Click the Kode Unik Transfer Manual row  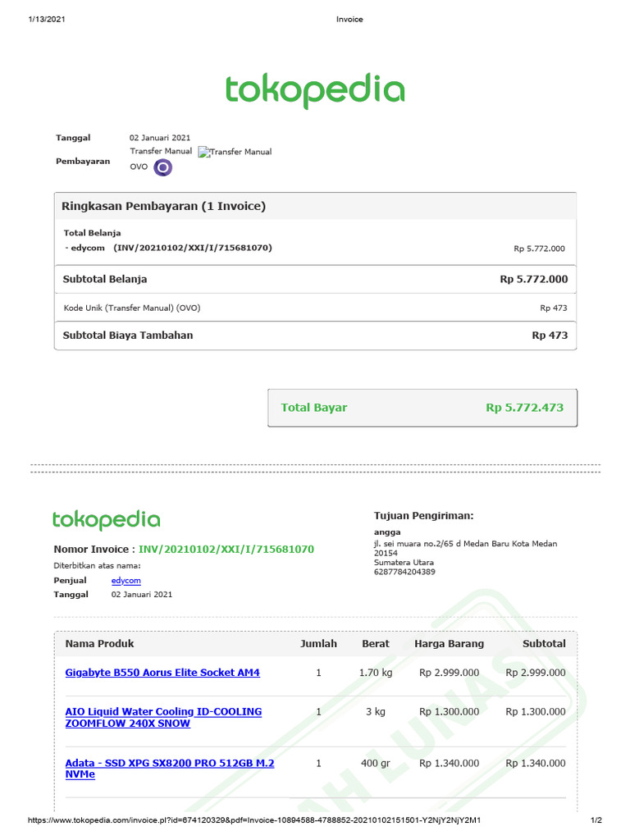click(315, 308)
